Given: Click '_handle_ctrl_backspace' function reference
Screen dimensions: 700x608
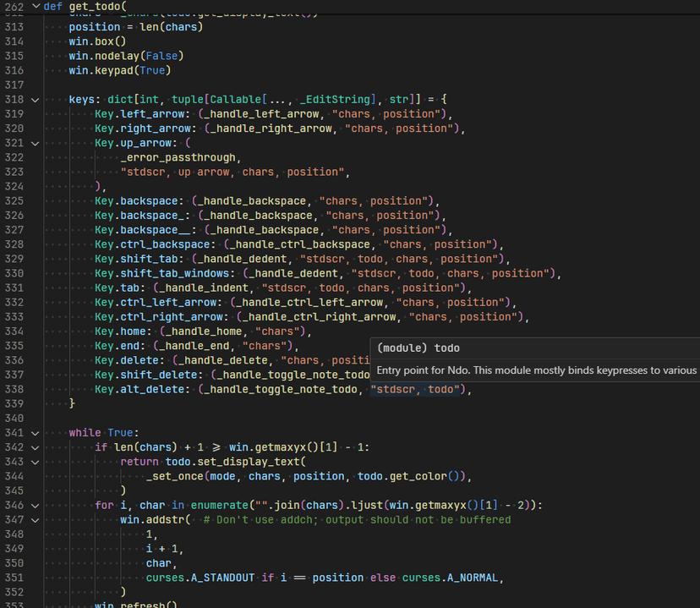Looking at the screenshot, I should tap(300, 244).
